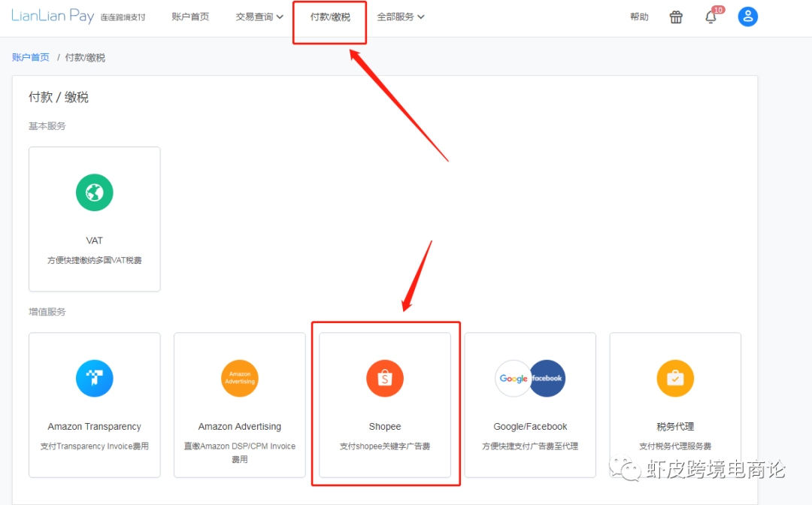The height and width of the screenshot is (505, 812).
Task: Click the Amazon DSP/CPM Invoice description
Action: [239, 452]
